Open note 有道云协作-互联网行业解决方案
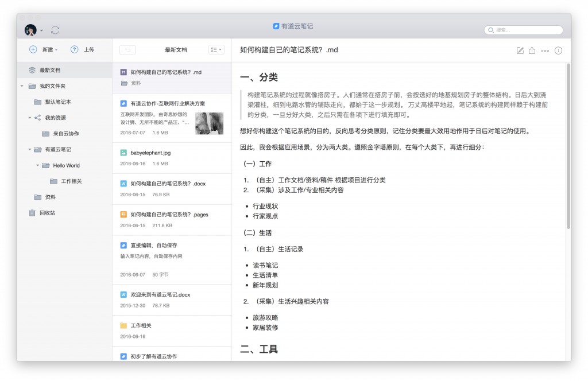This screenshot has width=588, height=381. point(172,118)
